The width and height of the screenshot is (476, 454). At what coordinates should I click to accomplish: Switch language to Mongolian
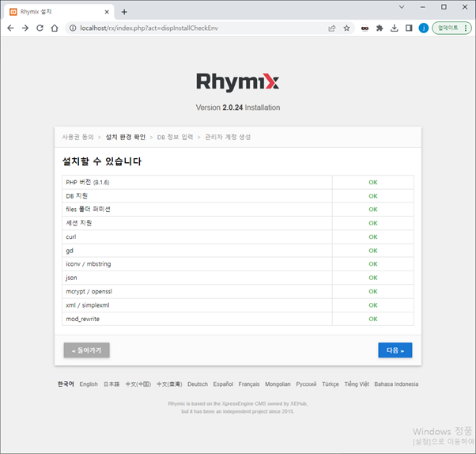[x=278, y=384]
